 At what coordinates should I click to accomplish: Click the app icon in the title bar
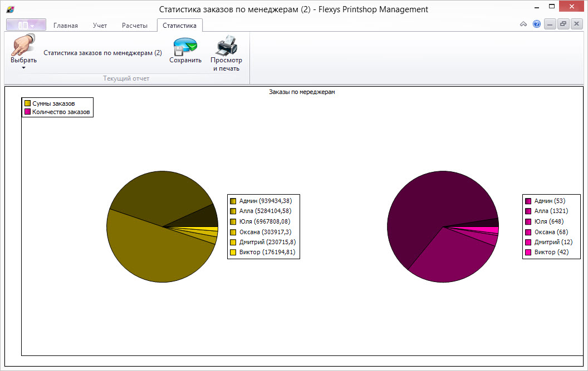coord(10,9)
